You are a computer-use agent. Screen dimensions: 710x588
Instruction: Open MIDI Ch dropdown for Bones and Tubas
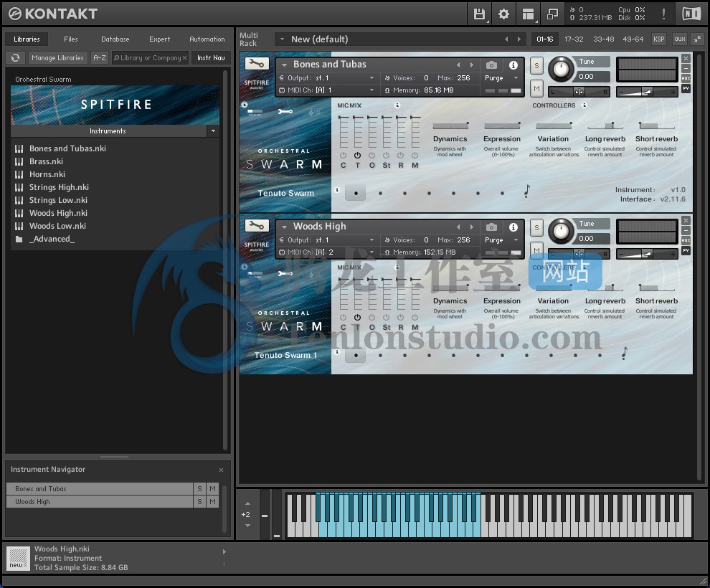coord(371,90)
